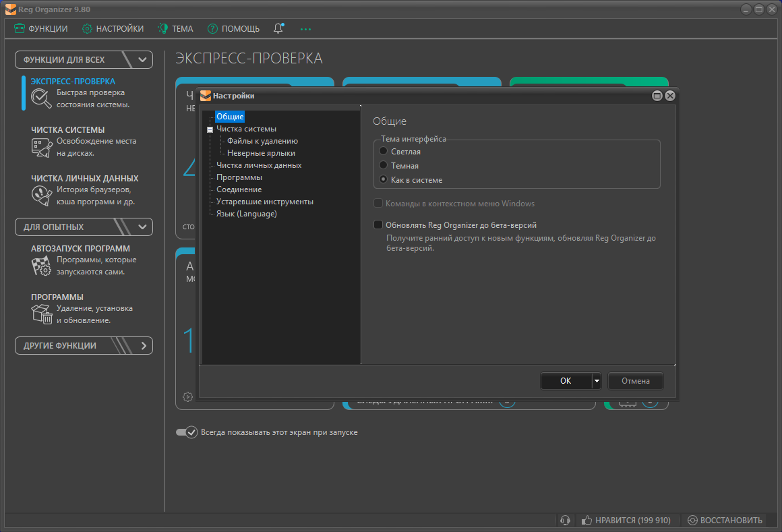Select ЭКСПРЕСС-ПРОВЕРКА in the sidebar
This screenshot has height=532, width=782.
pos(73,82)
